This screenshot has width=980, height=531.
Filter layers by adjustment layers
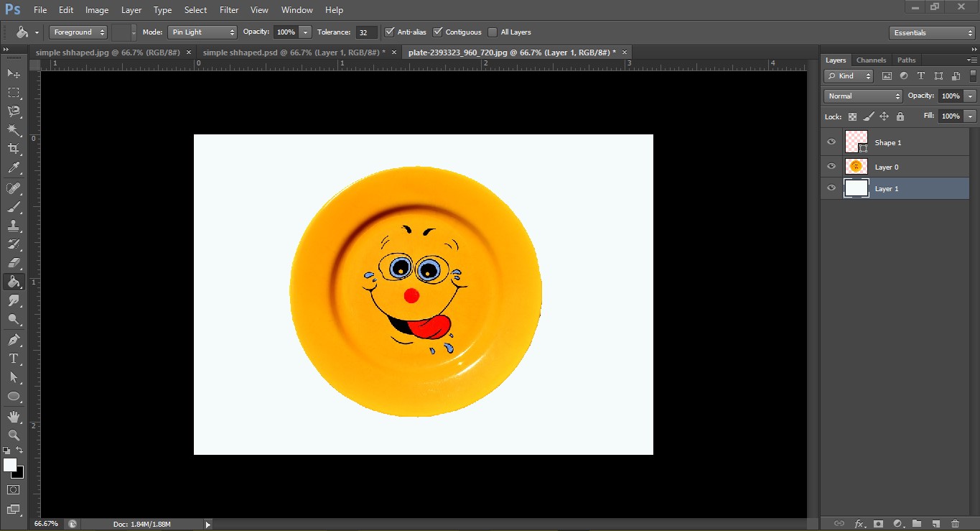tap(904, 76)
